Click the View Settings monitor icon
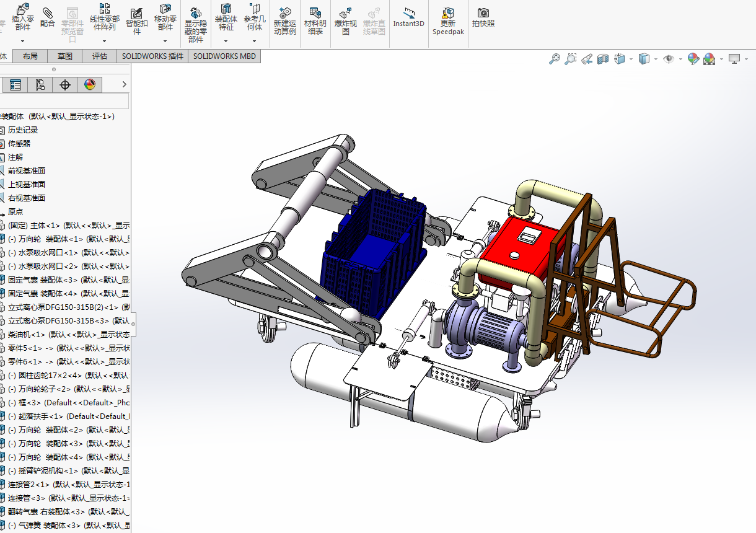Viewport: 756px width, 533px height. 734,59
